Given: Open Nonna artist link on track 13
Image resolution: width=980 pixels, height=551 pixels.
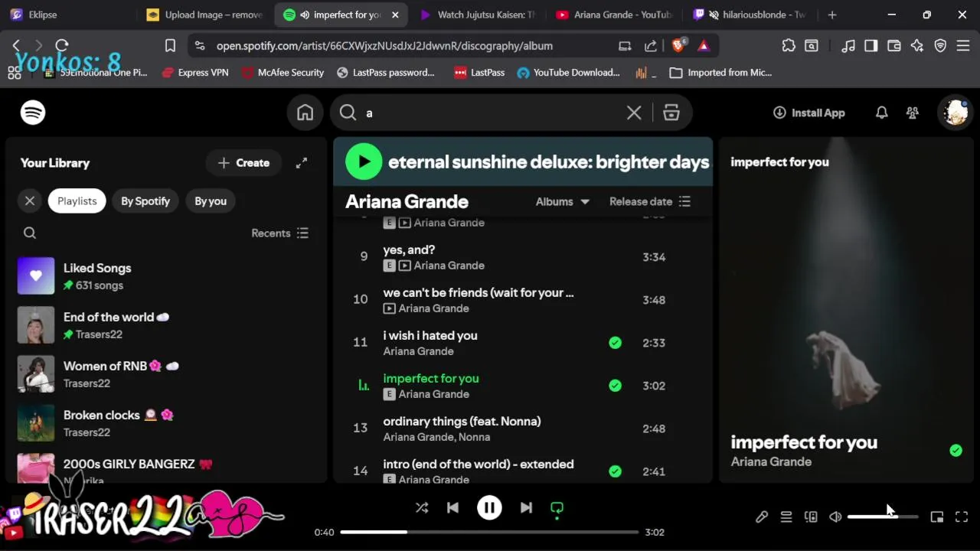Looking at the screenshot, I should tap(475, 437).
